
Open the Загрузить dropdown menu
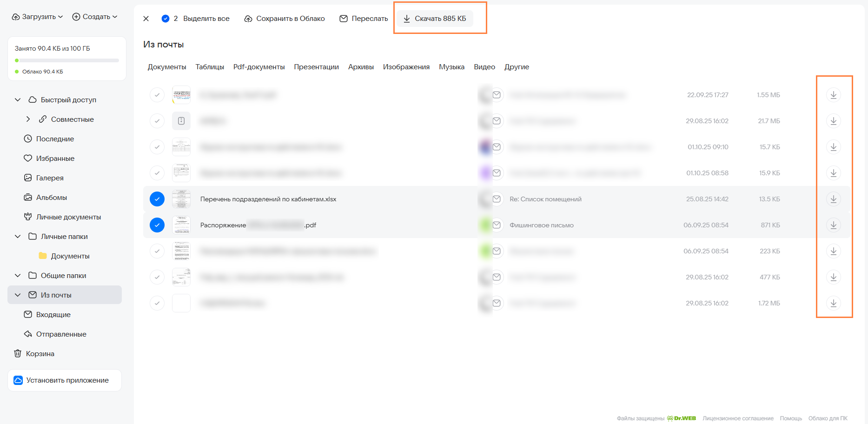coord(37,17)
